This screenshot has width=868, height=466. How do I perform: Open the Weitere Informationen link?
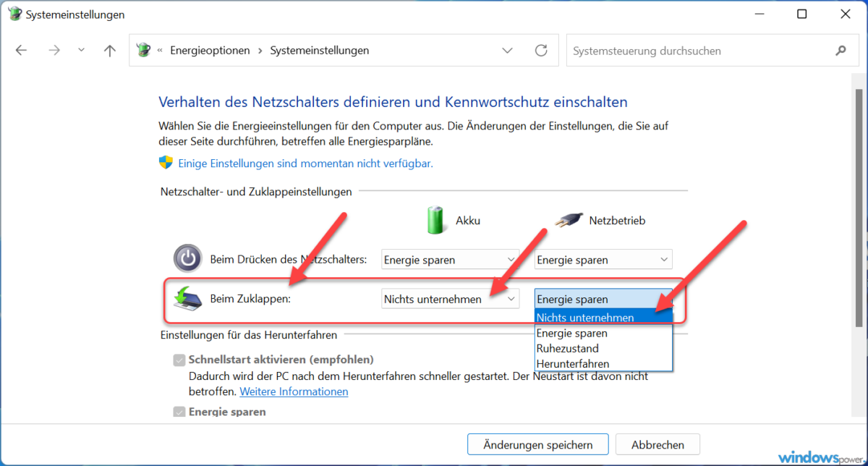coord(294,391)
